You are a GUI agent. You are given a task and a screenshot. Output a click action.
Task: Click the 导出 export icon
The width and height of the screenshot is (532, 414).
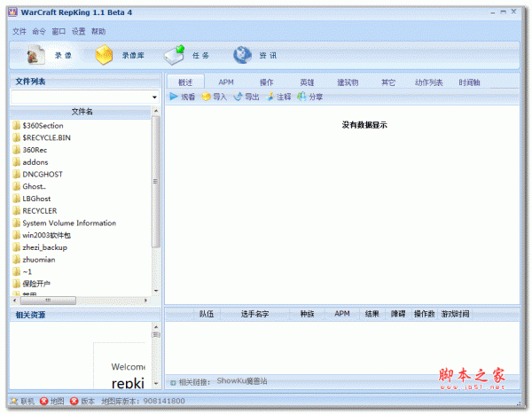click(238, 97)
